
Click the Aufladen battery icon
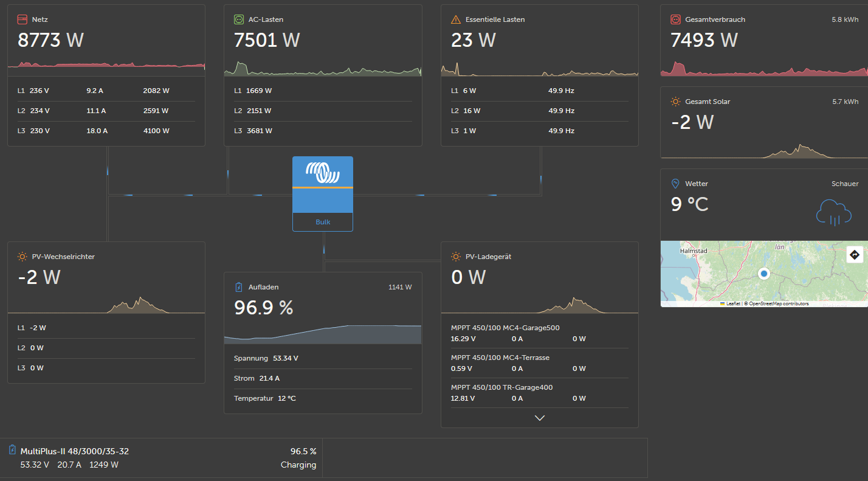click(239, 287)
